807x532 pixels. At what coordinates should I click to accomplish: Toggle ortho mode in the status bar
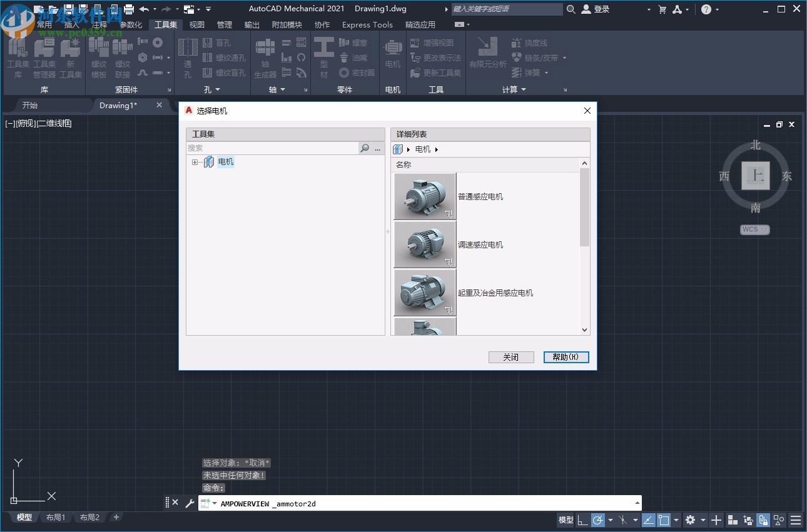coord(584,520)
